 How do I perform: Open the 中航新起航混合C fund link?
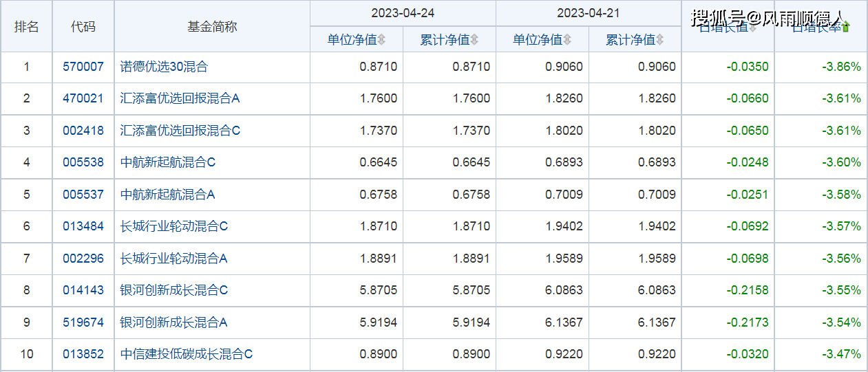point(168,162)
